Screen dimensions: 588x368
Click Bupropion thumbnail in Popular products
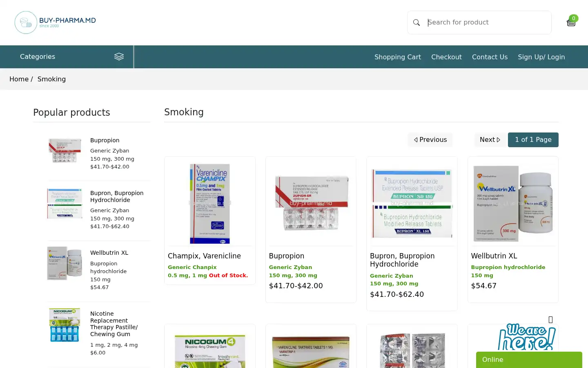(65, 150)
